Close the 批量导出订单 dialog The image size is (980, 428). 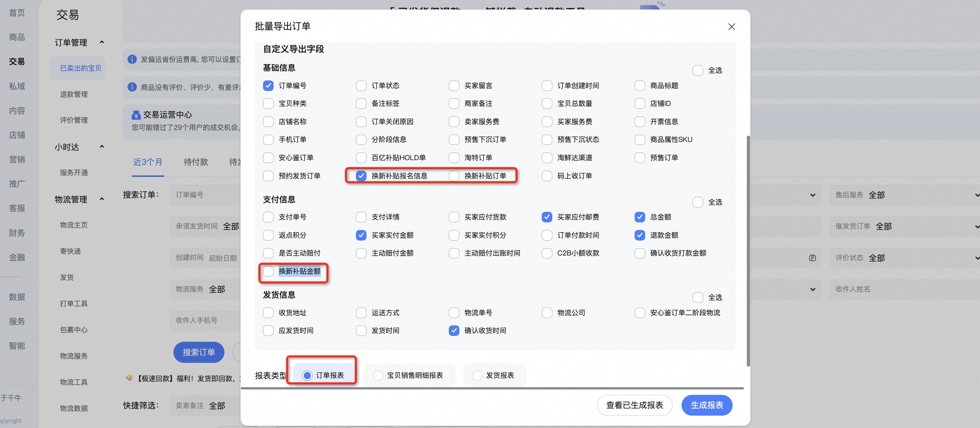click(731, 27)
